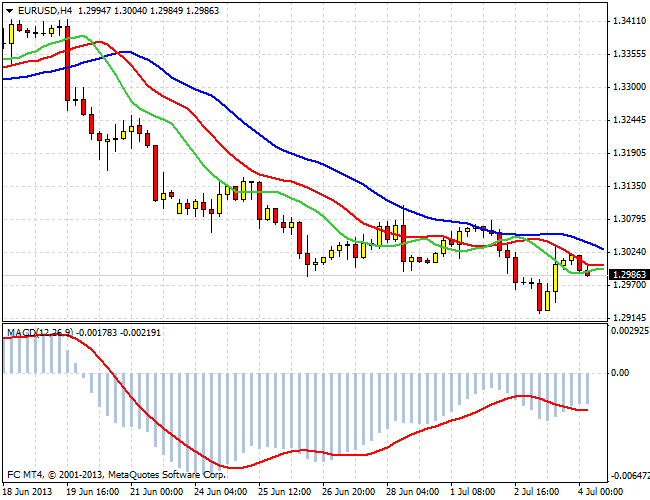This screenshot has height=500, width=650.
Task: Click the 1.30795 price scale label
Action: coord(629,218)
